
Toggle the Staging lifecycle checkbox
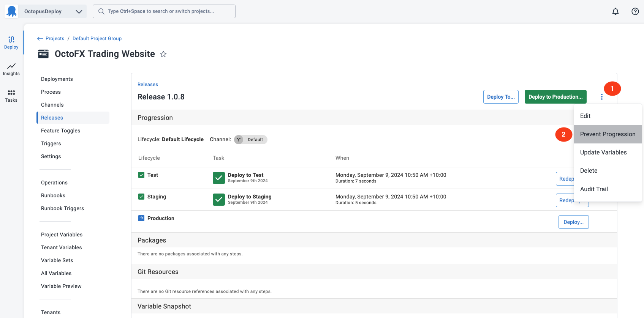(141, 197)
